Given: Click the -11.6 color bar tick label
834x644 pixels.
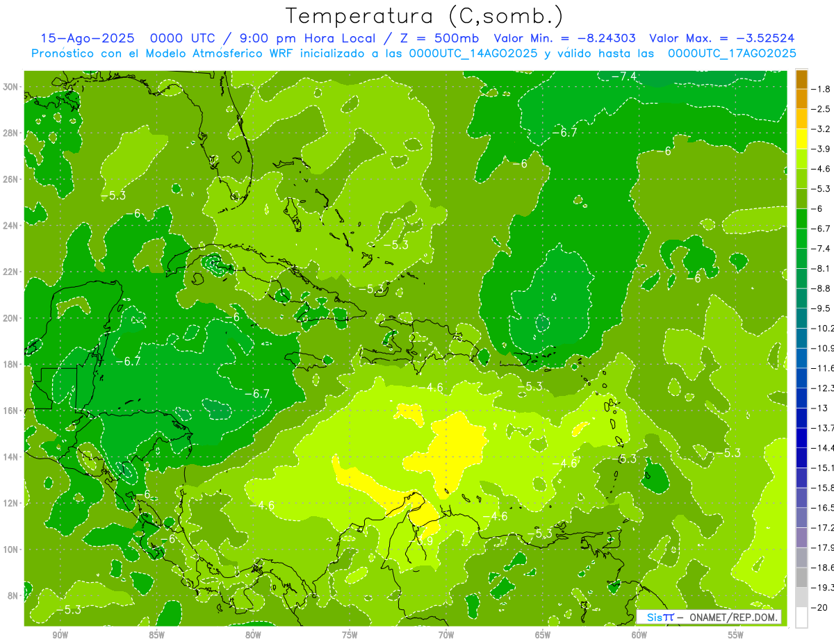Looking at the screenshot, I should pyautogui.click(x=823, y=368).
